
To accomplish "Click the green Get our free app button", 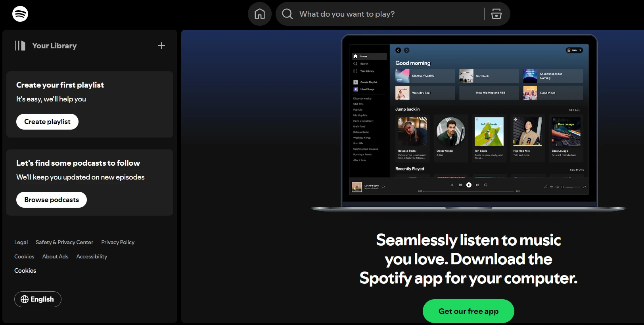I will coord(468,311).
